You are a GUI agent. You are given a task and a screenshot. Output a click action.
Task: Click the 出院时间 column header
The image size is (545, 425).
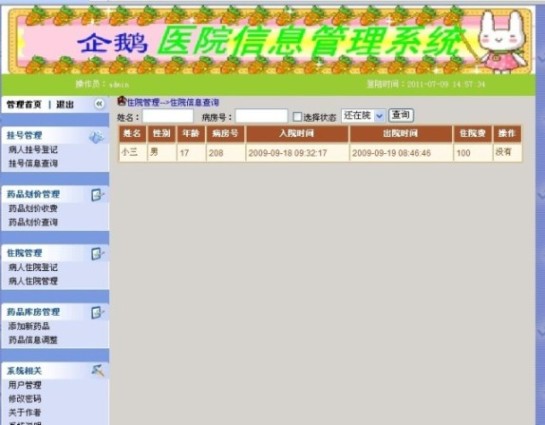(x=401, y=134)
